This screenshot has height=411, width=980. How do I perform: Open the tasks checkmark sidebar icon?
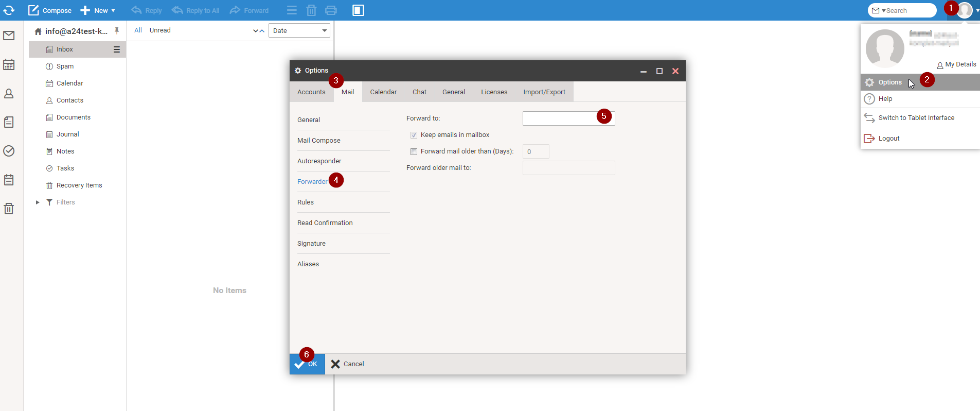[9, 151]
